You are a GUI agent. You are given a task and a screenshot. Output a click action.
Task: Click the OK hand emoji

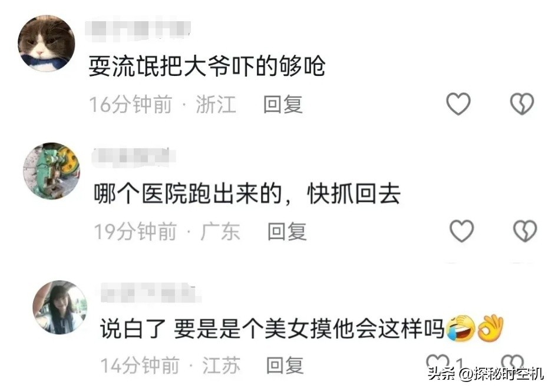coord(491,328)
